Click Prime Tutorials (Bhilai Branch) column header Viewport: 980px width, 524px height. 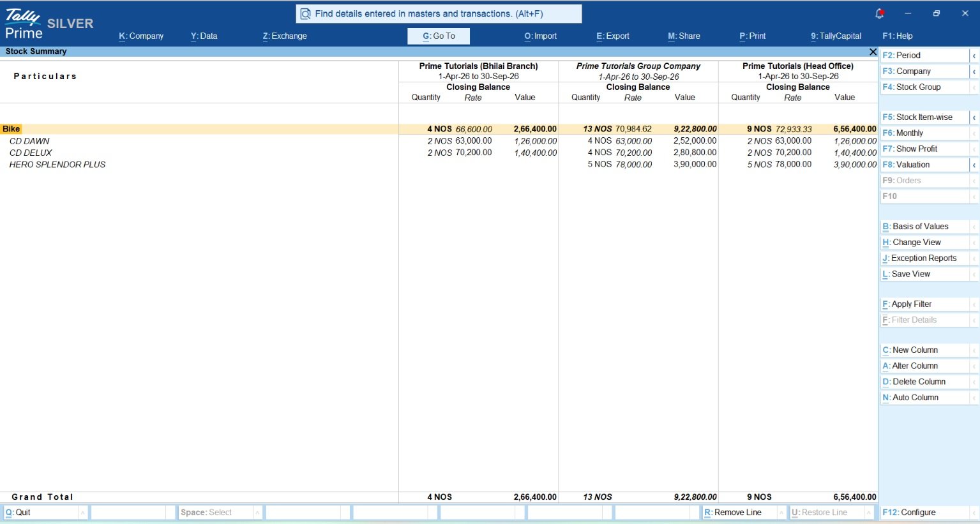[478, 66]
